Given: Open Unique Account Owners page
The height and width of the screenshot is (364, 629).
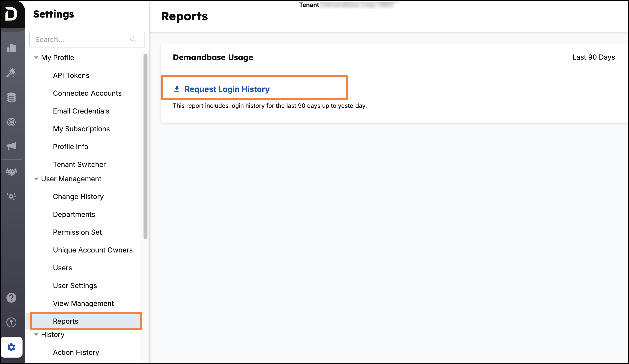Looking at the screenshot, I should coord(93,250).
